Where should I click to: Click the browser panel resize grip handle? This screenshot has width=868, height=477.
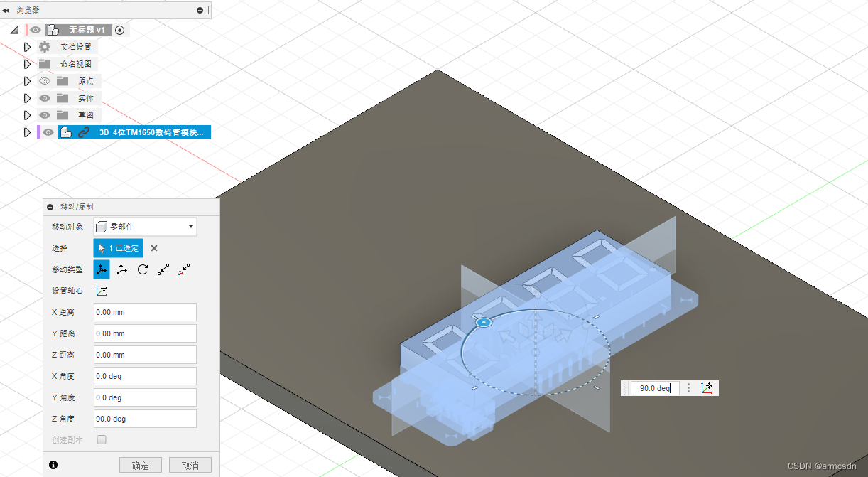[x=208, y=10]
